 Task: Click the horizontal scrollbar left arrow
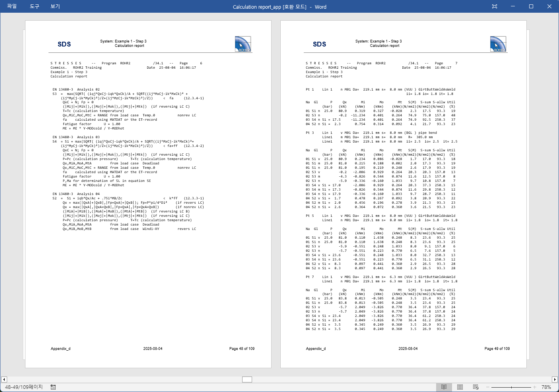4,379
